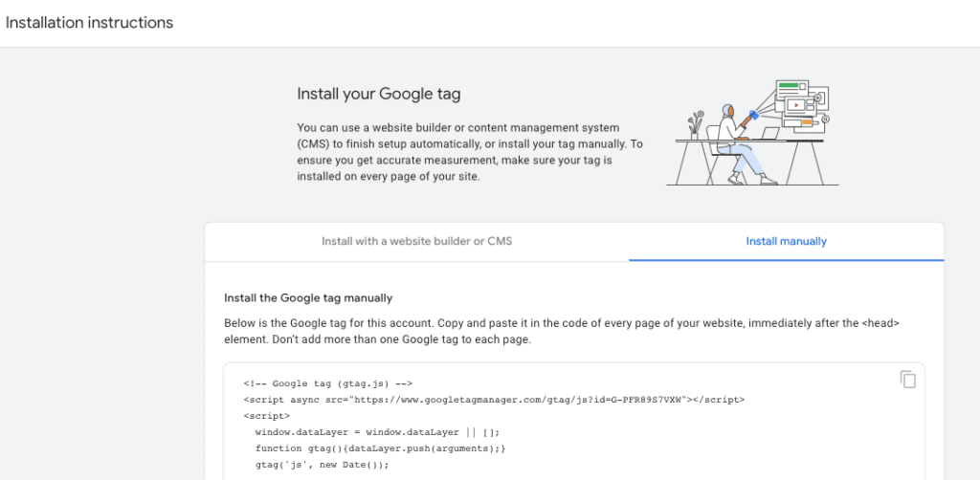Switch to Install manually tab
Screen dimensions: 980x480
(787, 242)
